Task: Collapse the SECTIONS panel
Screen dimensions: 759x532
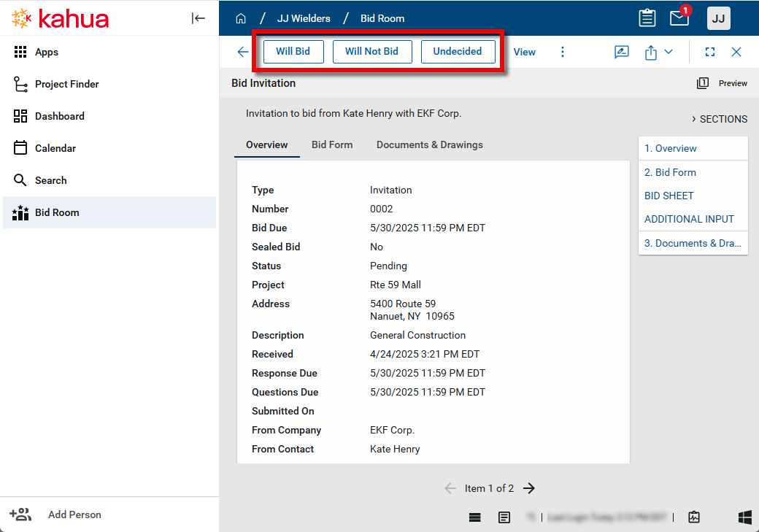Action: click(x=719, y=119)
